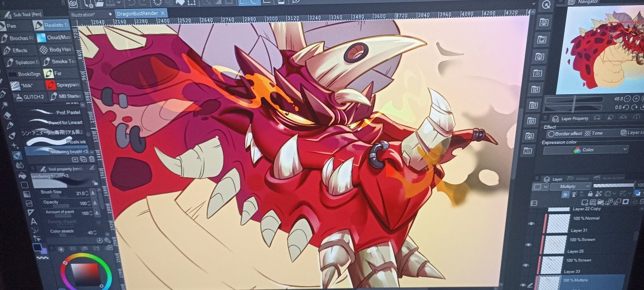Viewport: 644px width, 290px height.
Task: Create a new layer folder
Action: coord(601,202)
